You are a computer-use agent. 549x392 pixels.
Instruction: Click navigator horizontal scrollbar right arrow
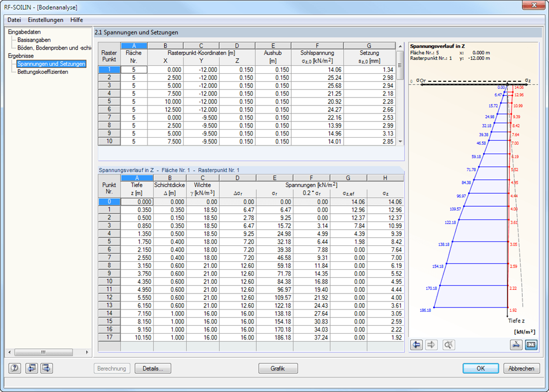tap(87, 352)
